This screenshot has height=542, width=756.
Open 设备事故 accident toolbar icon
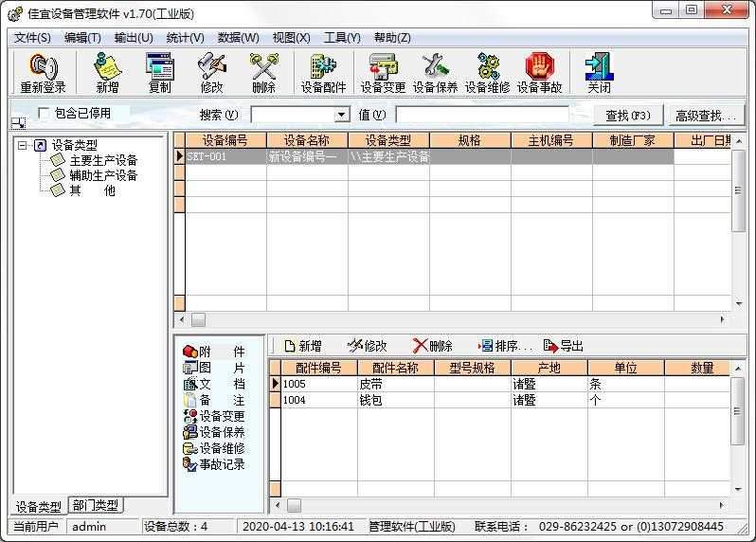(539, 72)
